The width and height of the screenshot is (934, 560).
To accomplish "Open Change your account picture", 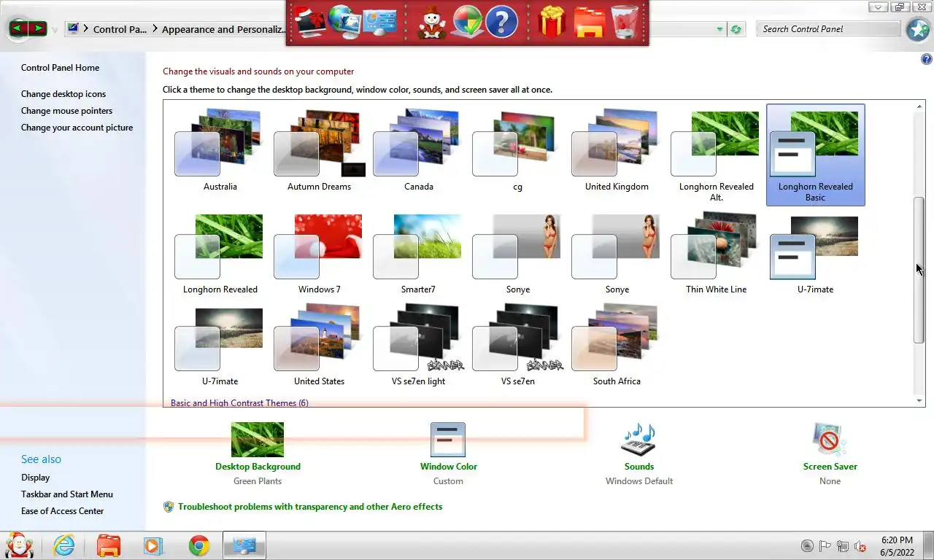I will pos(77,128).
